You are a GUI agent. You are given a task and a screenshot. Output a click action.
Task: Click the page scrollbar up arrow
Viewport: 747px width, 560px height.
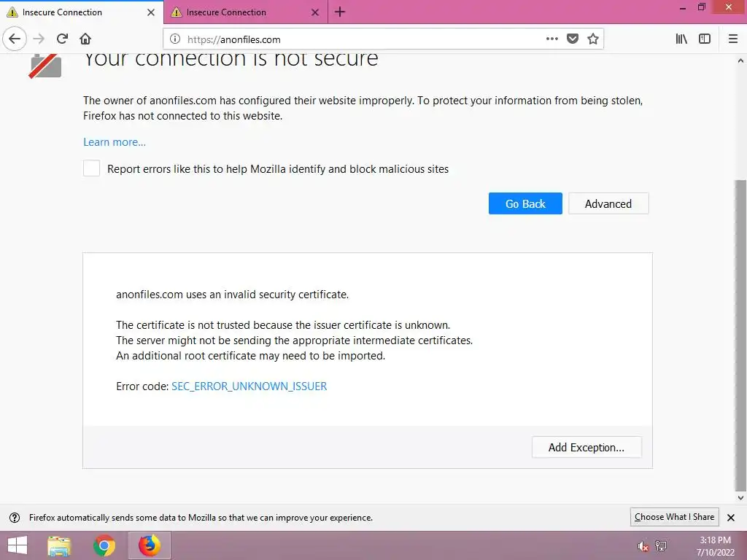click(740, 61)
